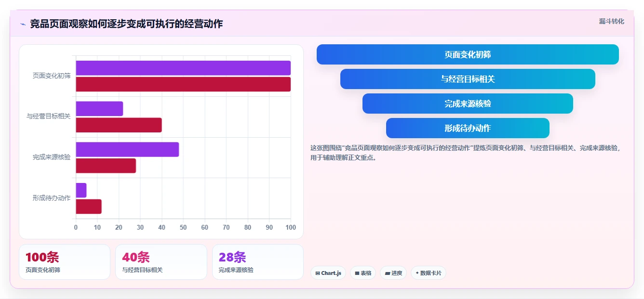Click the purple bar for 形成待办动作
This screenshot has height=299, width=644.
81,190
